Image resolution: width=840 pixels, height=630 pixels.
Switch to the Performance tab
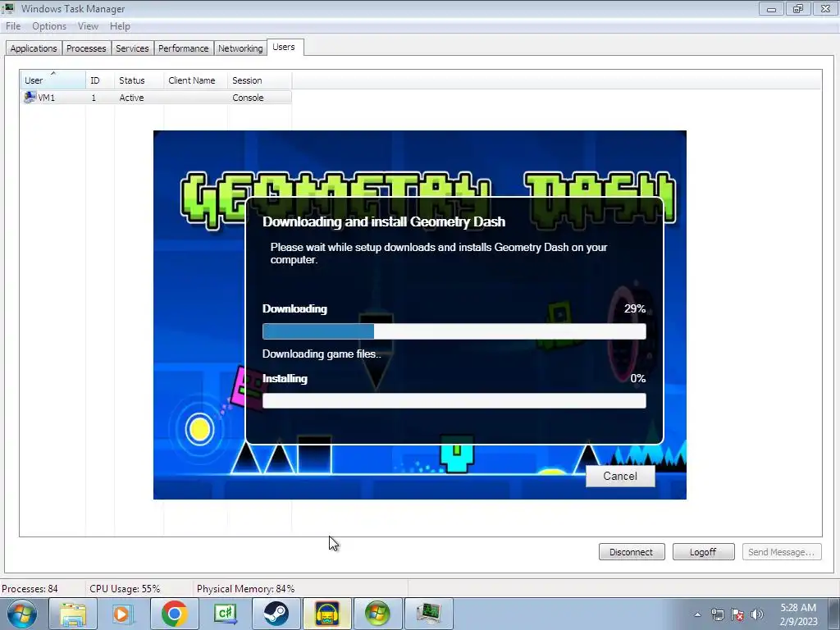pos(183,48)
